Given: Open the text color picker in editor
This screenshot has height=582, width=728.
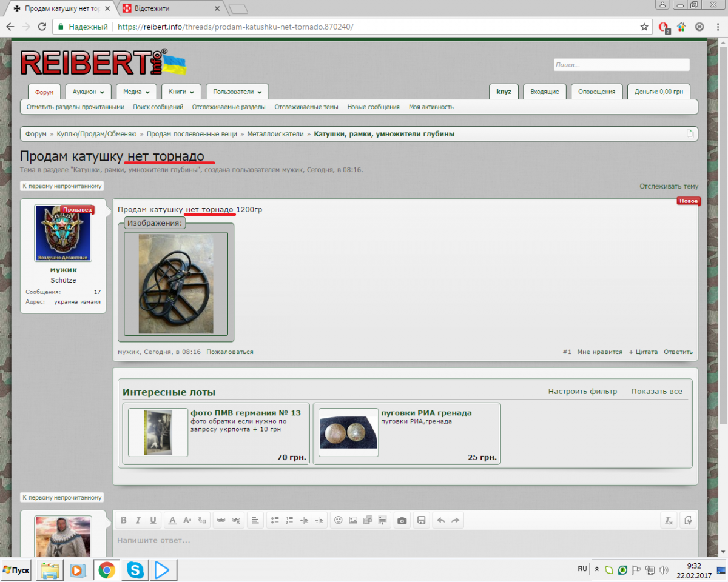Looking at the screenshot, I should pos(172,520).
